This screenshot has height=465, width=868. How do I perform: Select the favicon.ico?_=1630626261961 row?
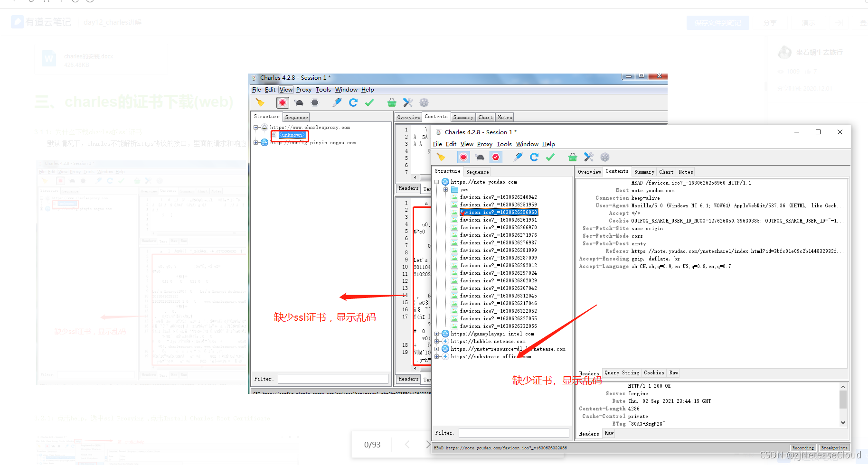(x=498, y=220)
